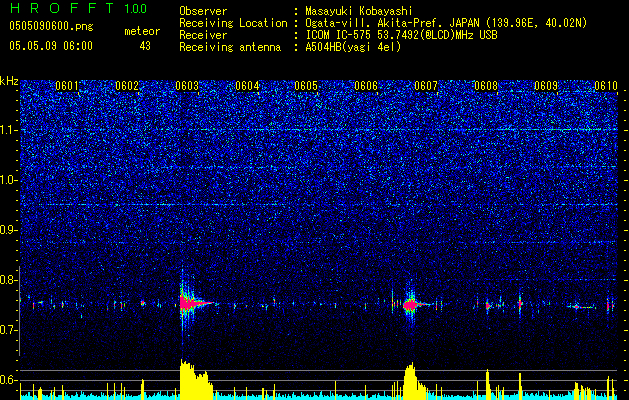Screen dimensions: 629x400
Task: Click the 1.1 kHz axis label
Action: (x=9, y=130)
